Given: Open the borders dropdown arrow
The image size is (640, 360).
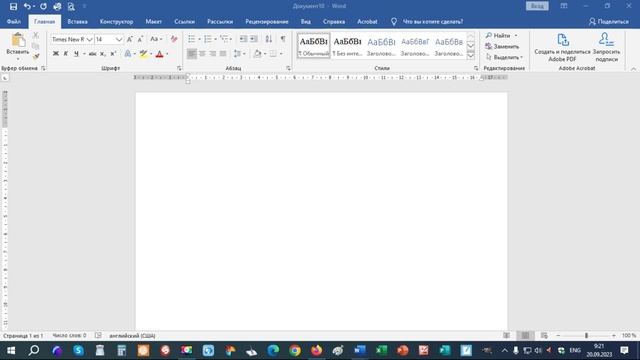Looking at the screenshot, I should pos(281,54).
